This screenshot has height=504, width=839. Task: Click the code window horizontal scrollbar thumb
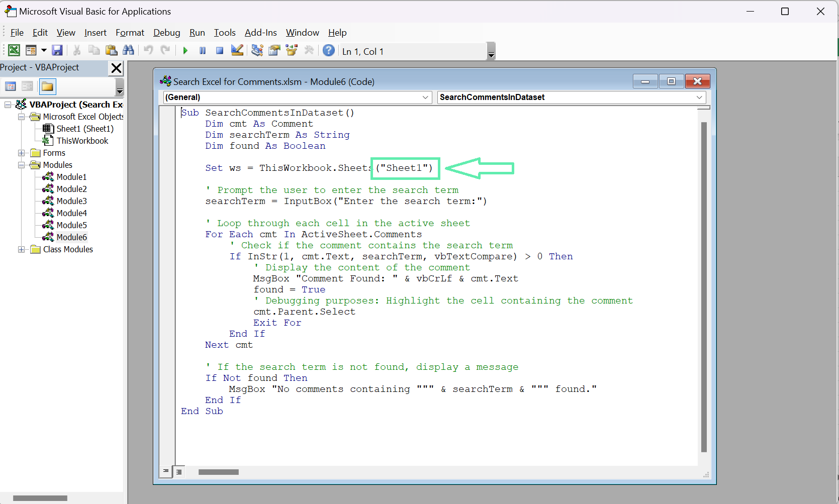(x=218, y=472)
